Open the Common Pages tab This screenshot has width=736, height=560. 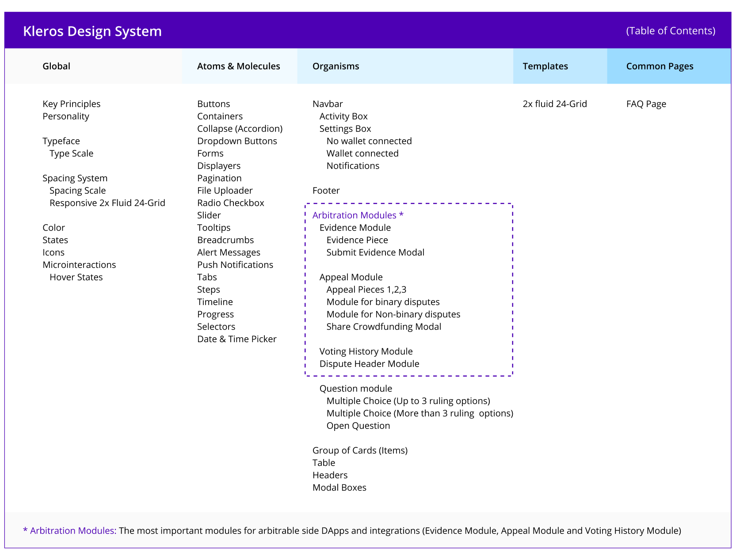[660, 66]
